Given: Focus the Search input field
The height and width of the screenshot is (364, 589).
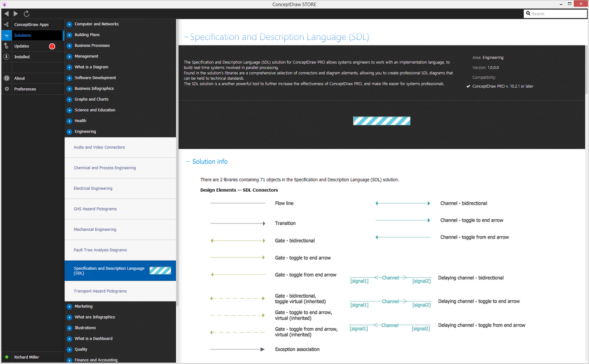Looking at the screenshot, I should point(554,14).
